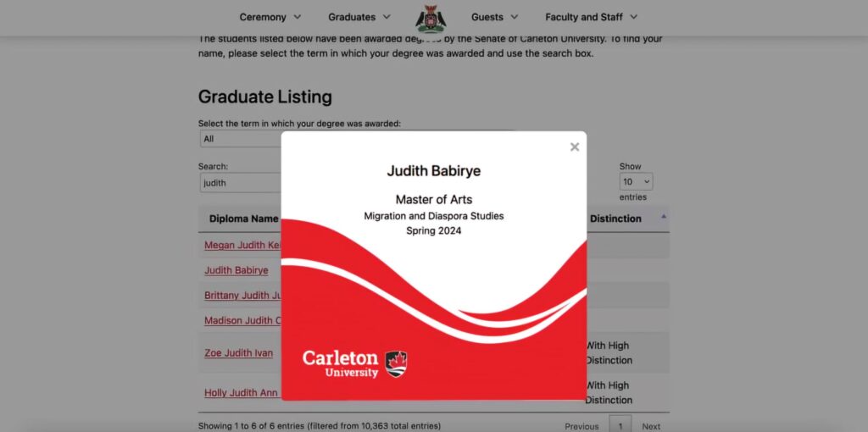Image resolution: width=868 pixels, height=432 pixels.
Task: Expand the Guests chevron arrow
Action: coord(515,17)
